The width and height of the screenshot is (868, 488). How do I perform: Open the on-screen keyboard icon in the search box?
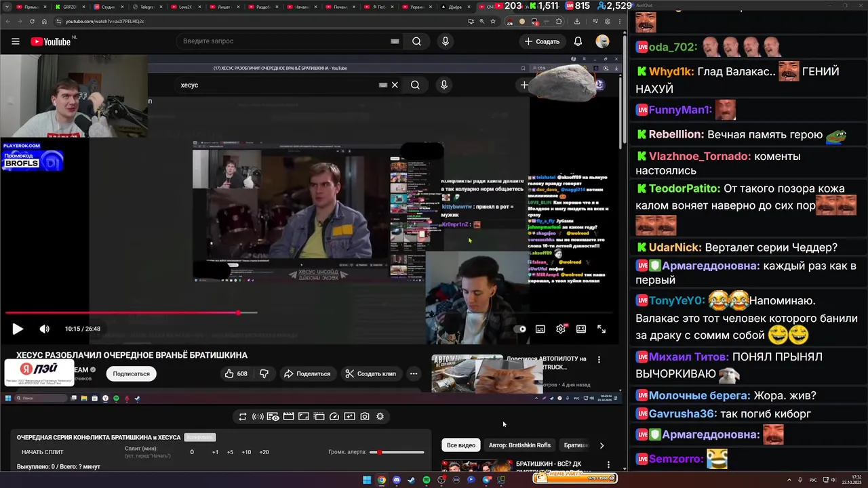(x=395, y=41)
